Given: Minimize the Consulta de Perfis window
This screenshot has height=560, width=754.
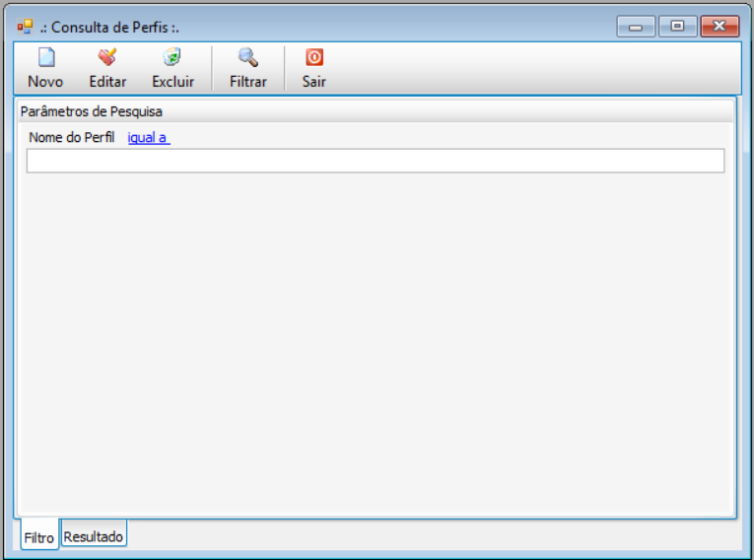Looking at the screenshot, I should (636, 27).
